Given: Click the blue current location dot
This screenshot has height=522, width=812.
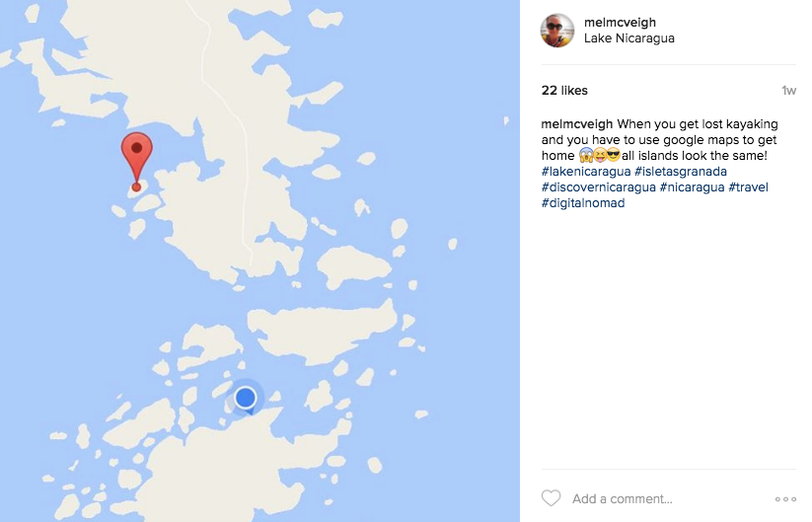Looking at the screenshot, I should tap(246, 398).
